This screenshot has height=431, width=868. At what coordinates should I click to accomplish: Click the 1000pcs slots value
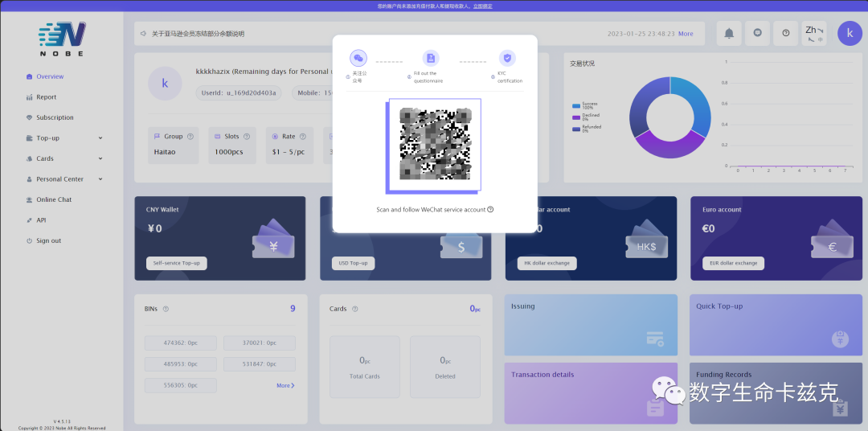(x=228, y=152)
